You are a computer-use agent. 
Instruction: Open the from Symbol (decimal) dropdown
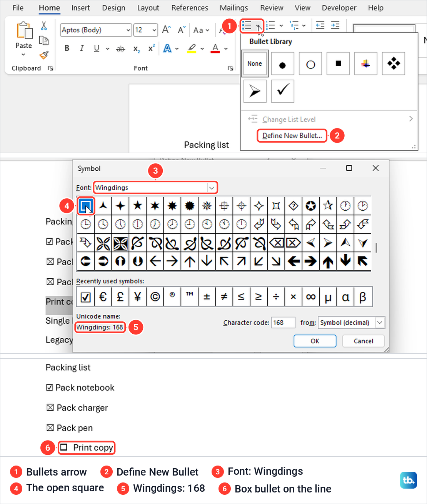coord(380,323)
